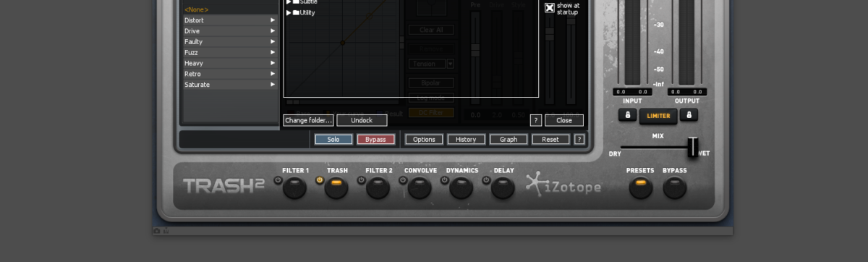Click the Dry/Wet mix slider handle
Image resolution: width=868 pixels, height=262 pixels.
(x=693, y=147)
